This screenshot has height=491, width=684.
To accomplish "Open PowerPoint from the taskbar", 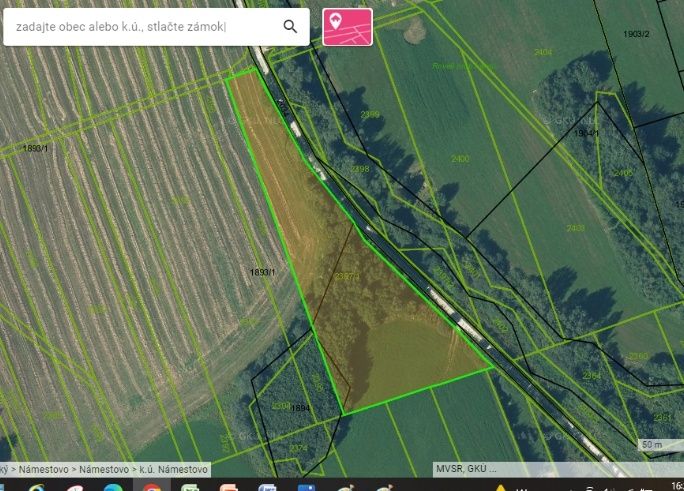I will pyautogui.click(x=229, y=488).
